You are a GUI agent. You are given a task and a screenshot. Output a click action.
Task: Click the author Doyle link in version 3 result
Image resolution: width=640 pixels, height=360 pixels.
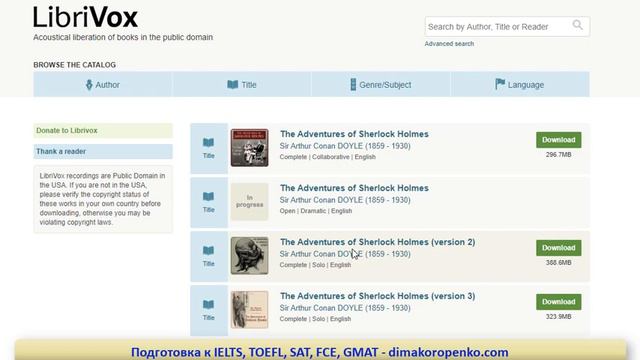345,307
